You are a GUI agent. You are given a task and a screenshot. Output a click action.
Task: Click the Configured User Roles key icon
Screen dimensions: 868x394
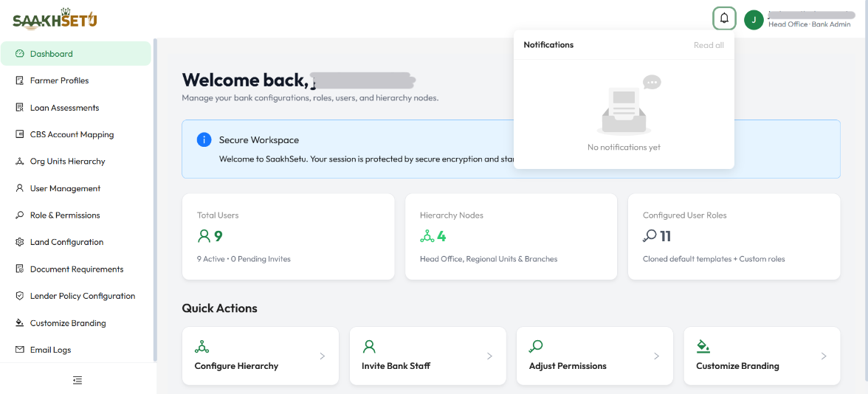point(650,236)
